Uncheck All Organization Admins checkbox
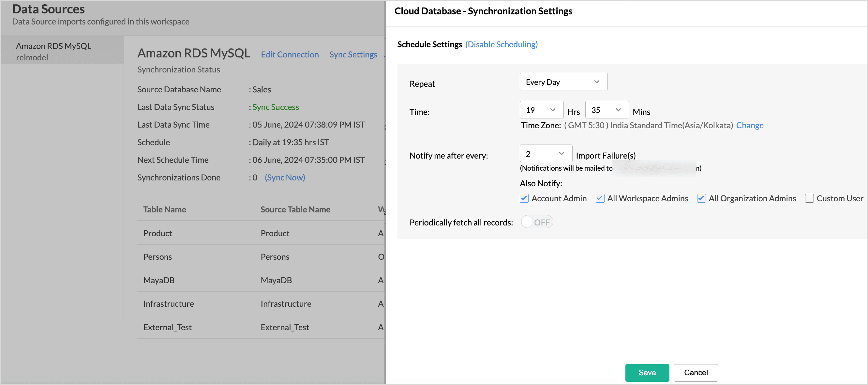The width and height of the screenshot is (868, 385). (x=701, y=198)
